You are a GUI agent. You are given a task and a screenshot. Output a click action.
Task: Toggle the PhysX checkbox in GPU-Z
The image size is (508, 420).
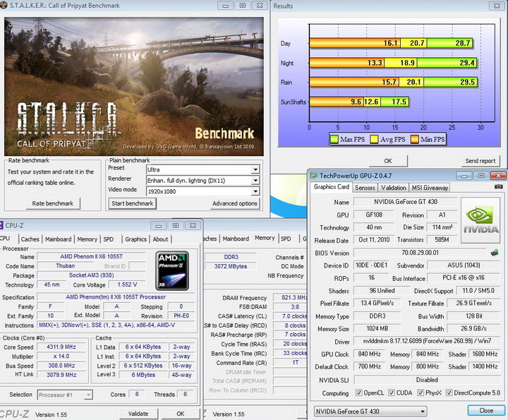(421, 392)
